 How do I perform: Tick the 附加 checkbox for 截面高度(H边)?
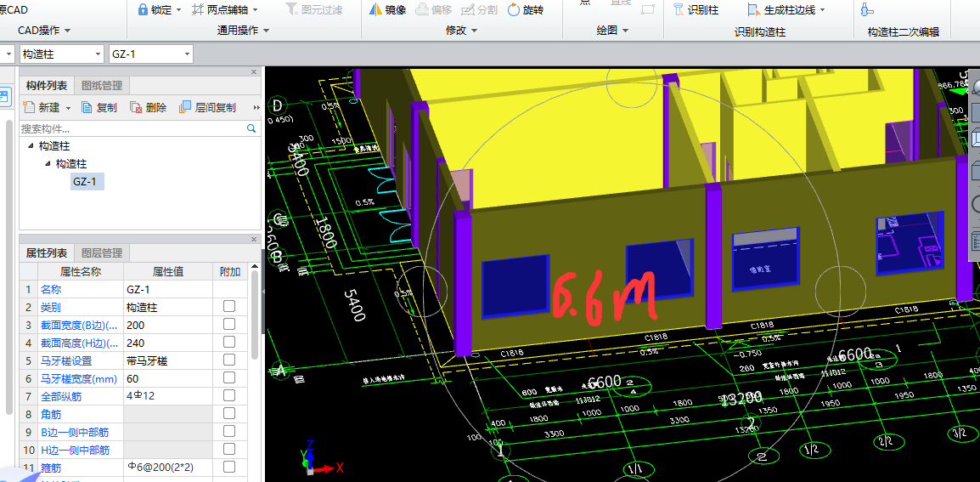point(229,342)
